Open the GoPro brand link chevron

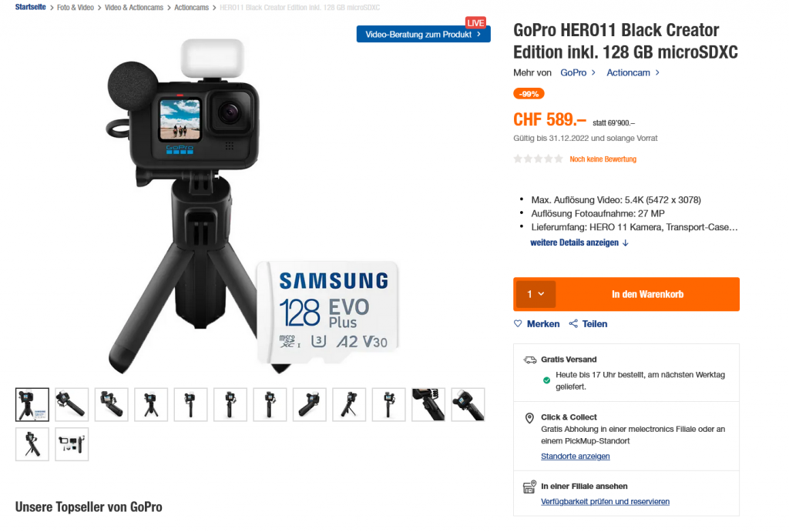[x=594, y=73]
